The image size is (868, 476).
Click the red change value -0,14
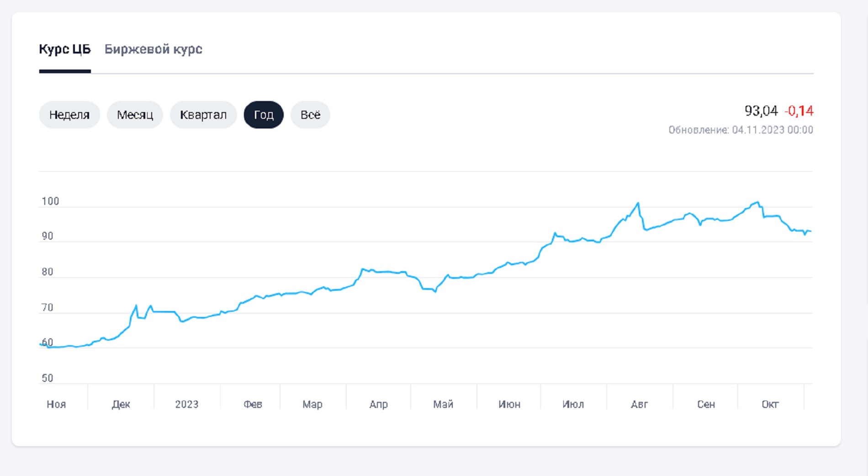point(799,111)
